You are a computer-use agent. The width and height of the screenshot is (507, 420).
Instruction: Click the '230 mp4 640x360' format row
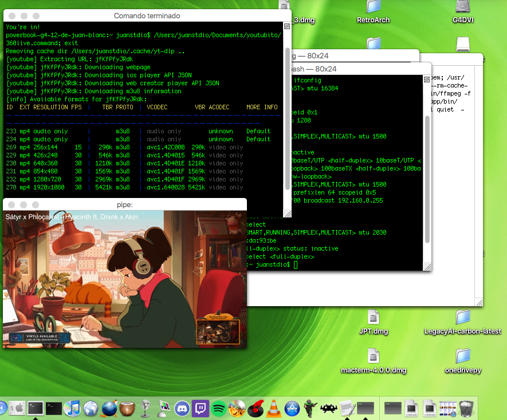pyautogui.click(x=124, y=163)
